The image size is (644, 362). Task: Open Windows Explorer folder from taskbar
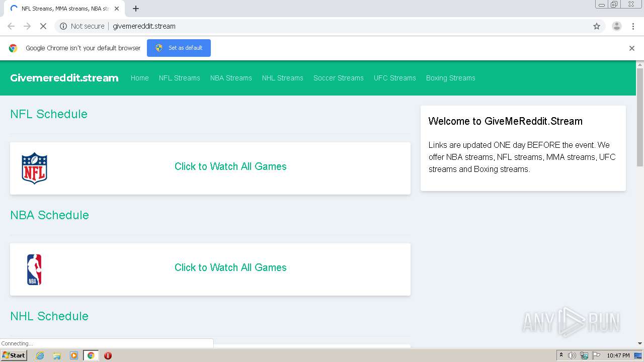(57, 355)
